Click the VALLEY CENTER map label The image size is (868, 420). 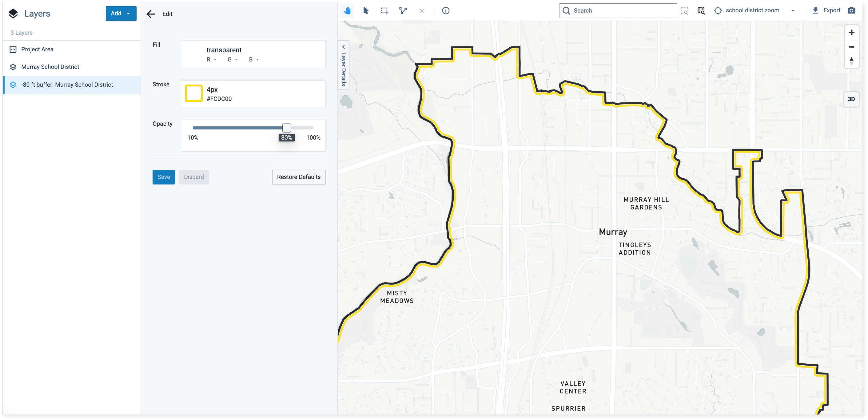573,387
